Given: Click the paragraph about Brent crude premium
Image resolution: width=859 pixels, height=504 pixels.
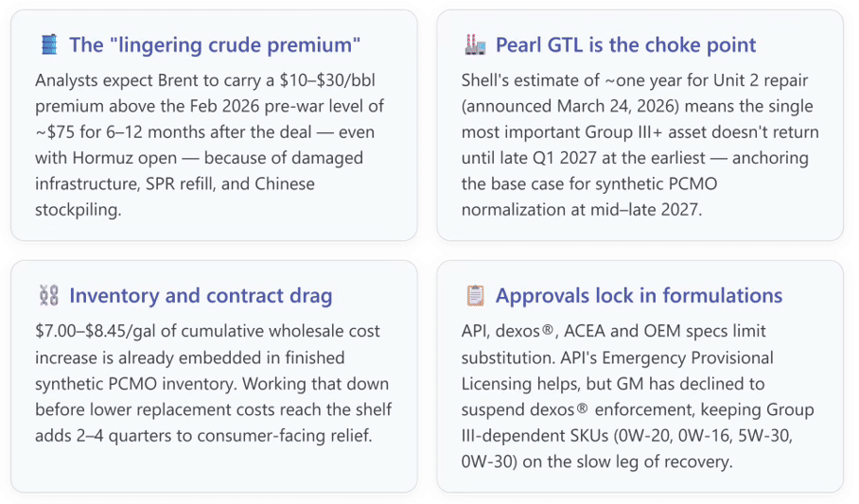Looking at the screenshot, I should tap(209, 146).
